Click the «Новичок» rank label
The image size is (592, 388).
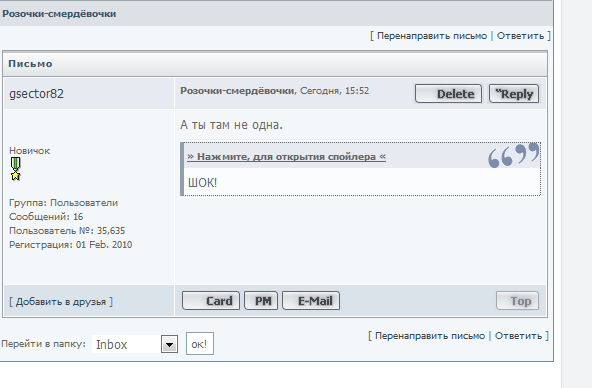(x=29, y=151)
